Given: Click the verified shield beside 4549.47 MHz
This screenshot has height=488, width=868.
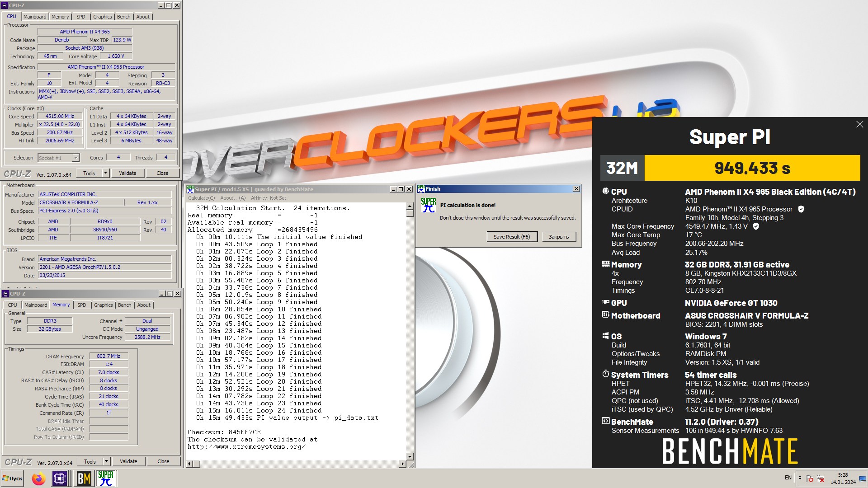Looking at the screenshot, I should tap(756, 226).
